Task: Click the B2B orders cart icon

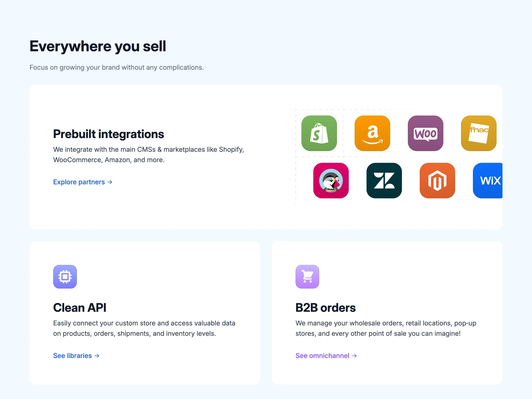Action: [307, 277]
